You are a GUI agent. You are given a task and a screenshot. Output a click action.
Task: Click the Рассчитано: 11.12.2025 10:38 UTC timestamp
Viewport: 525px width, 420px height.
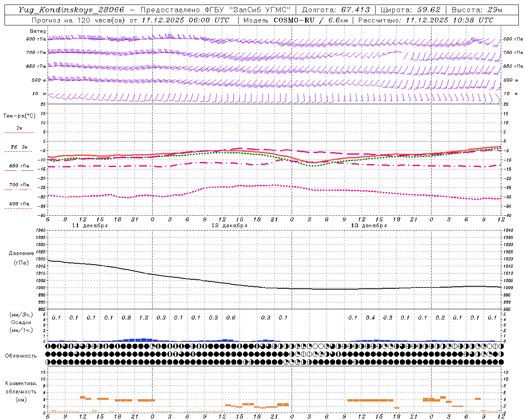[x=426, y=20]
